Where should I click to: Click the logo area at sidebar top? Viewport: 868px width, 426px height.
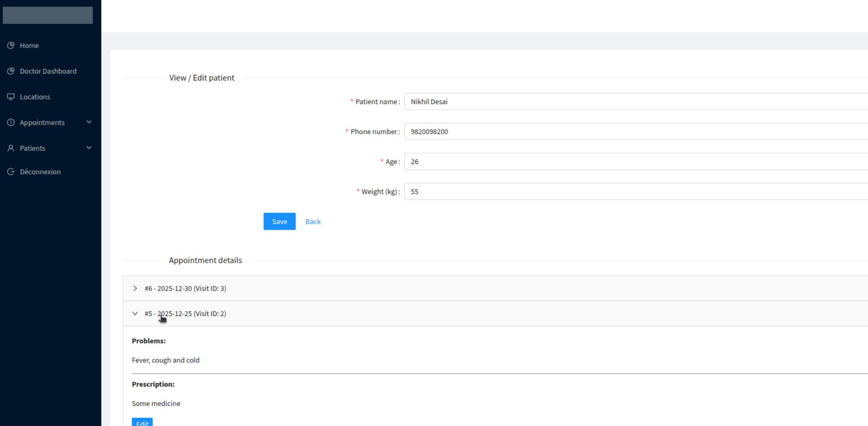[47, 15]
